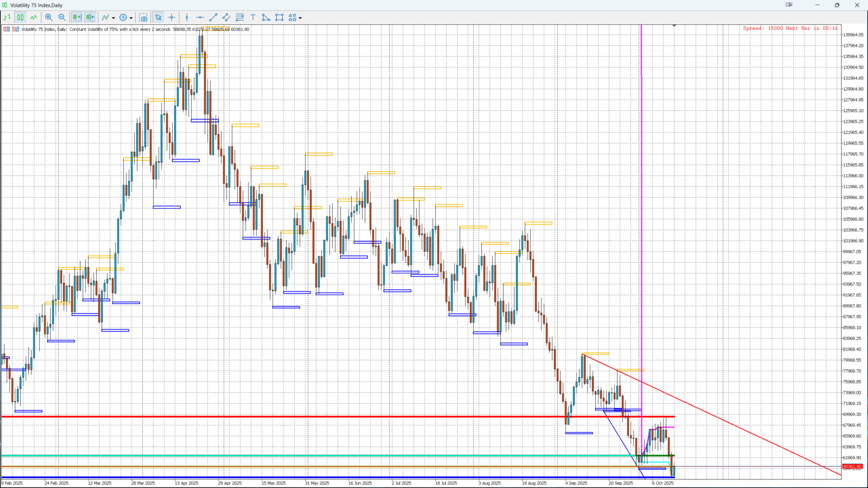
Task: Select candlestick chart display
Action: (20, 18)
